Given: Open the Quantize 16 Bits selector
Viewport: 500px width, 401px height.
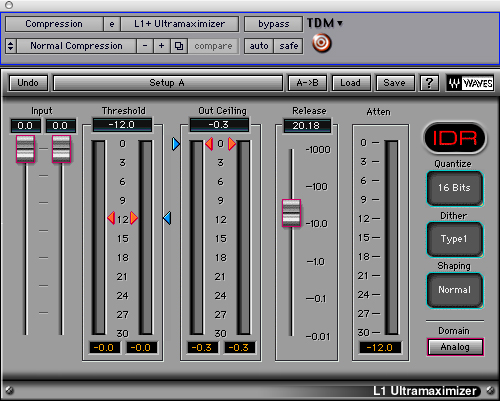Looking at the screenshot, I should pos(455,188).
